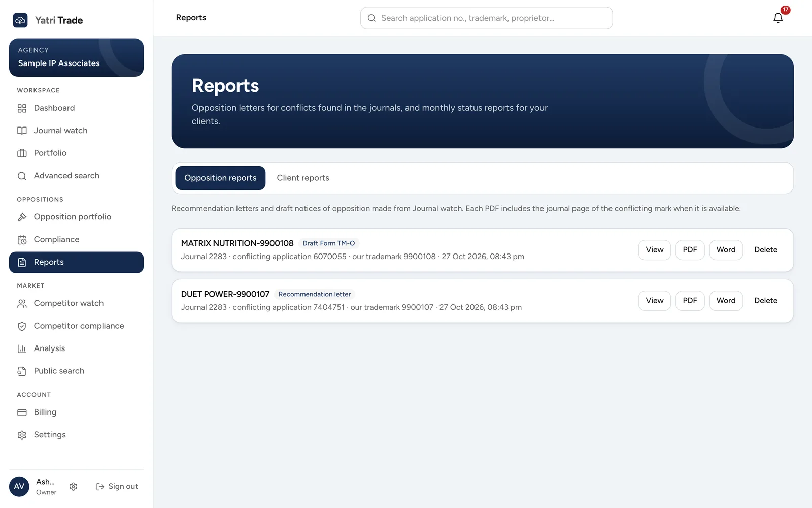
Task: Go to Opposition portfolio page
Action: point(76,217)
